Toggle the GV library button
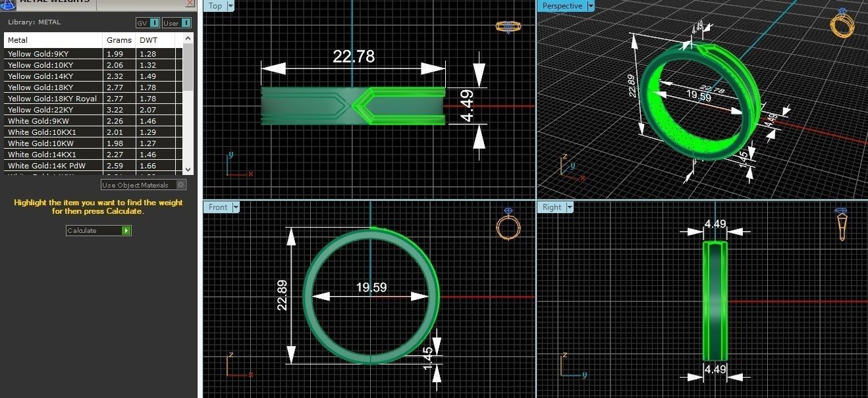 click(x=148, y=23)
